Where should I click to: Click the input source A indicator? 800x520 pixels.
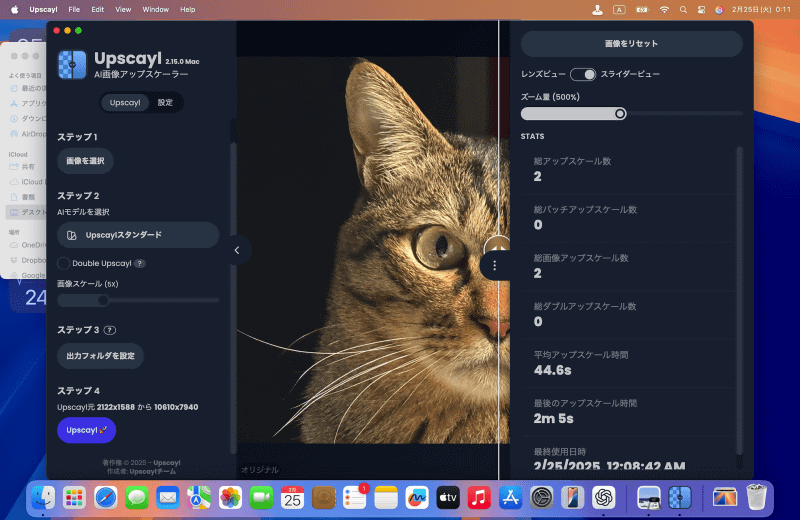pos(619,10)
